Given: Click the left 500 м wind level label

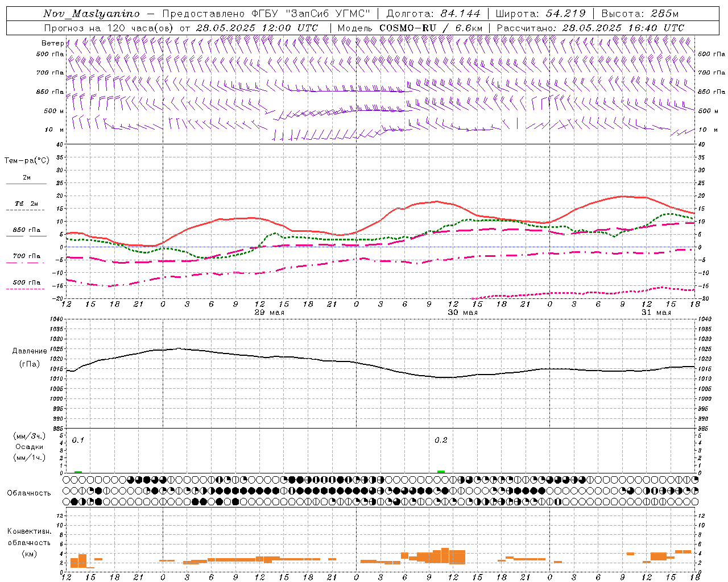Looking at the screenshot, I should tap(54, 111).
